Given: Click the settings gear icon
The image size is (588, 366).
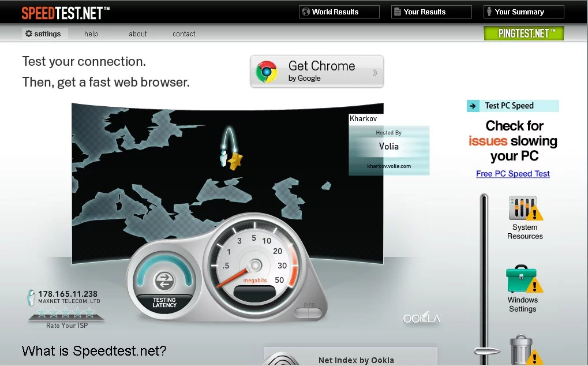Looking at the screenshot, I should coord(28,33).
